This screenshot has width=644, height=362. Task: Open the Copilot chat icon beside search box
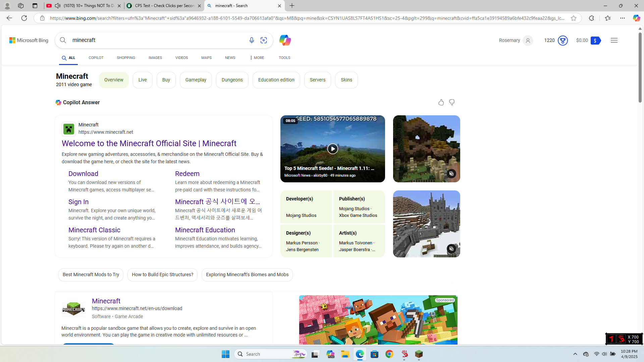(285, 40)
